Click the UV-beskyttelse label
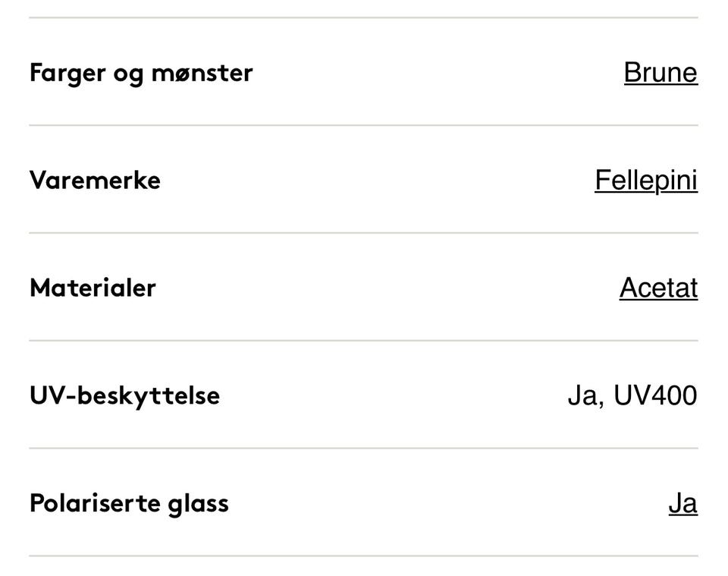This screenshot has width=728, height=576. coord(124,395)
